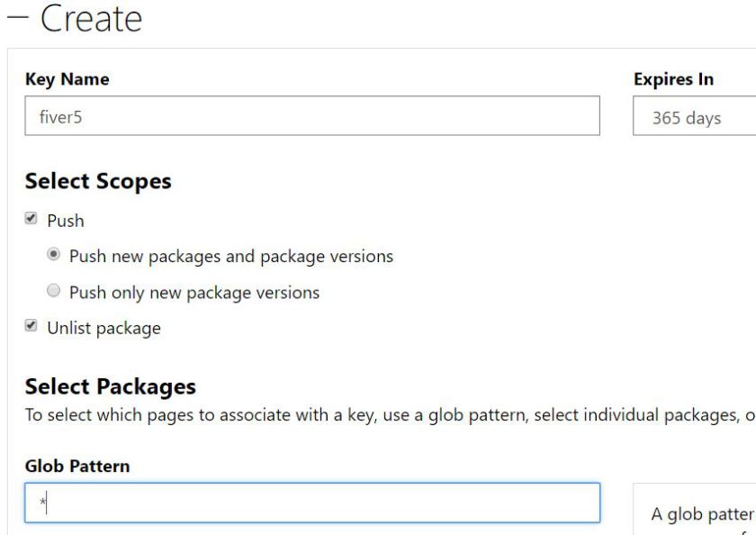The image size is (756, 535).
Task: Click the Create section heading text
Action: [91, 20]
